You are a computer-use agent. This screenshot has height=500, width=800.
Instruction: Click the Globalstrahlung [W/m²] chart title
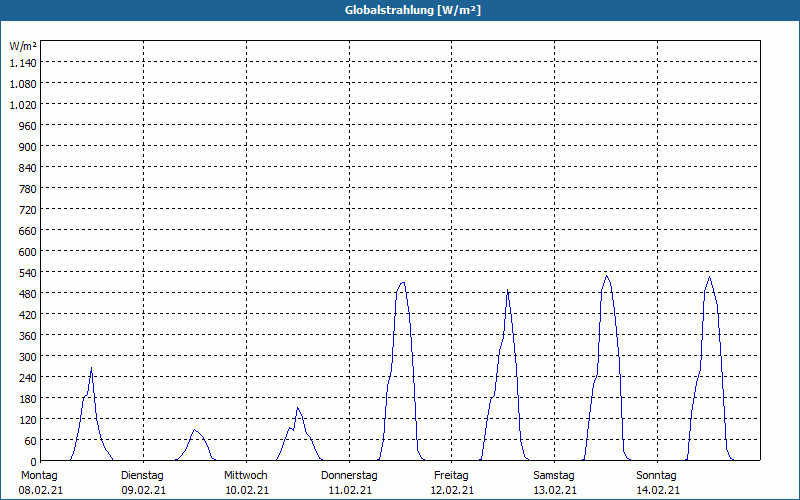413,10
